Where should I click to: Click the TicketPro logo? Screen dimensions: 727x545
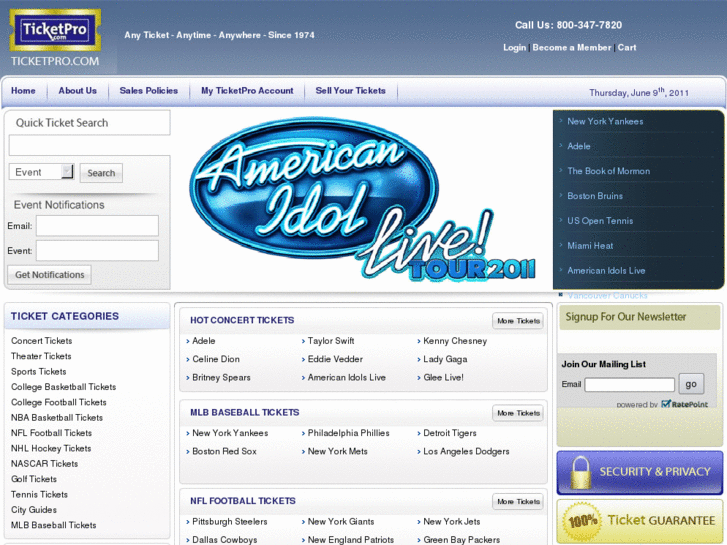pyautogui.click(x=55, y=30)
